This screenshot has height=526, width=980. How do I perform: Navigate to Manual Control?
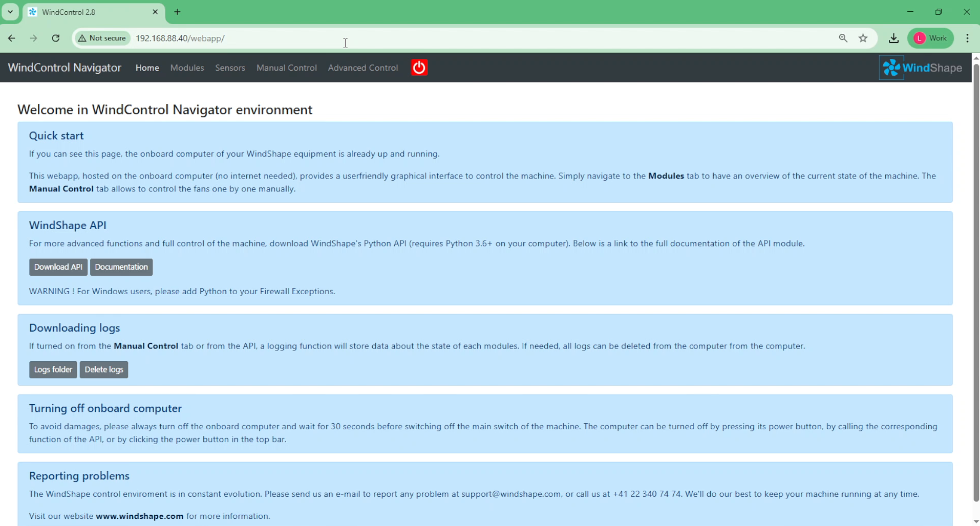286,68
